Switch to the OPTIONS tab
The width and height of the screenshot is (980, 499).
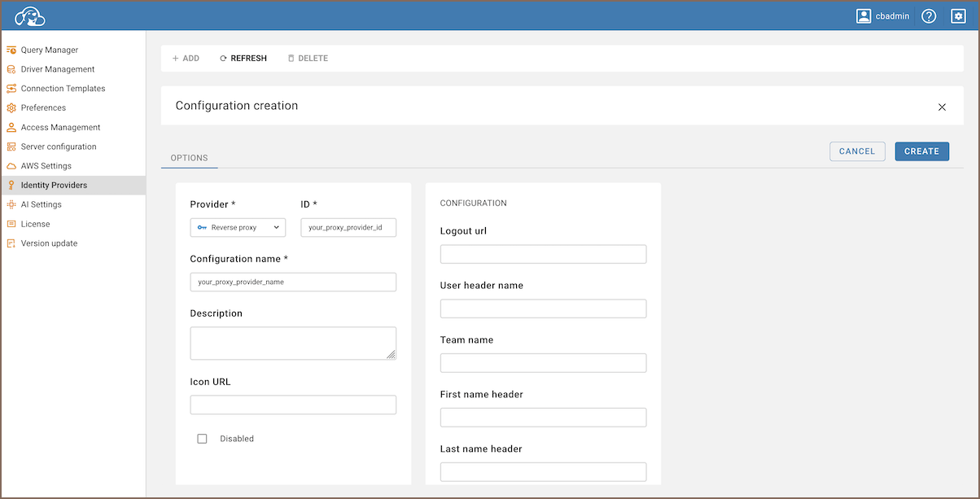pos(189,158)
